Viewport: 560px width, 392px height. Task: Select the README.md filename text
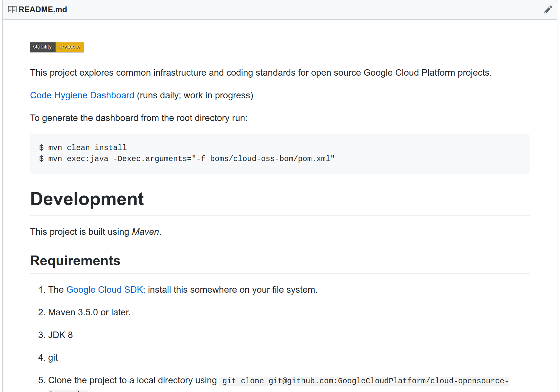coord(43,9)
